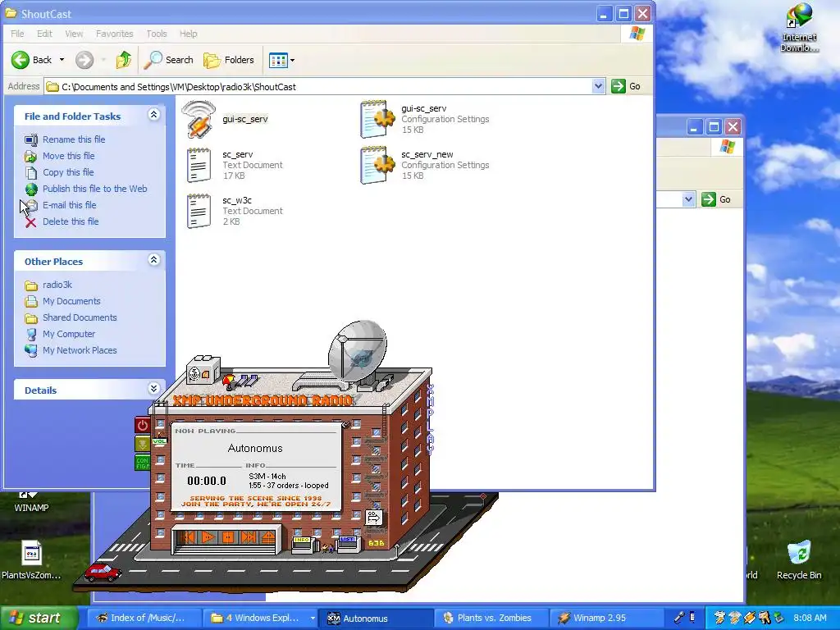
Task: Click Copy this file link
Action: pos(68,172)
